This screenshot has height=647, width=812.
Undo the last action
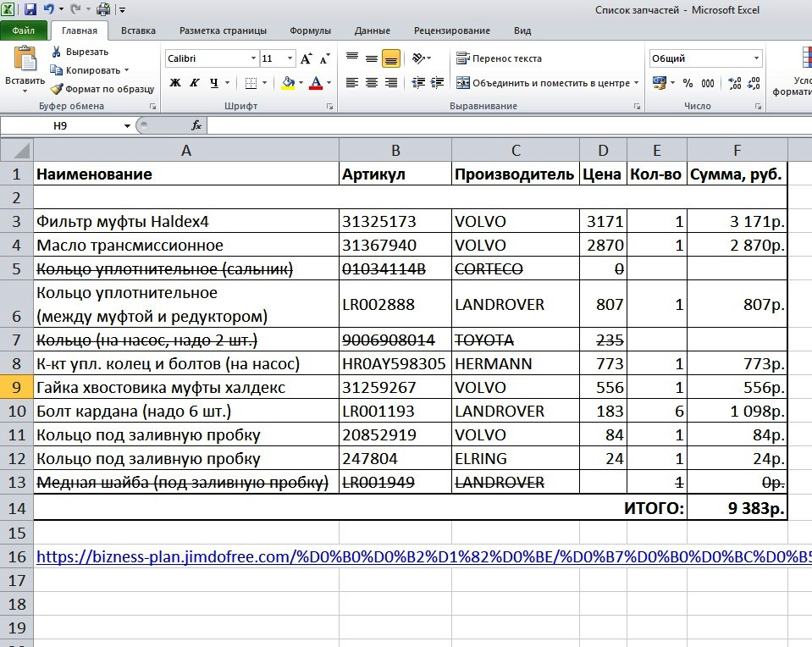pyautogui.click(x=49, y=8)
